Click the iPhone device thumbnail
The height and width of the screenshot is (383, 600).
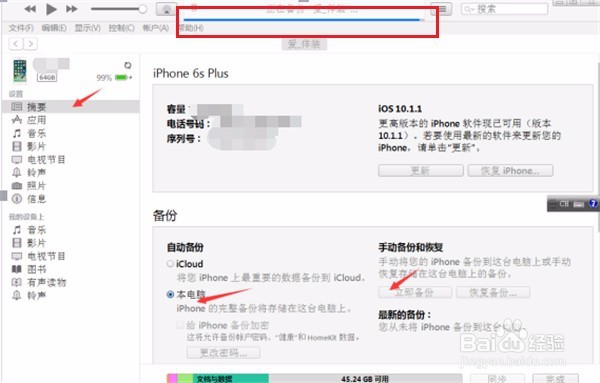point(20,71)
